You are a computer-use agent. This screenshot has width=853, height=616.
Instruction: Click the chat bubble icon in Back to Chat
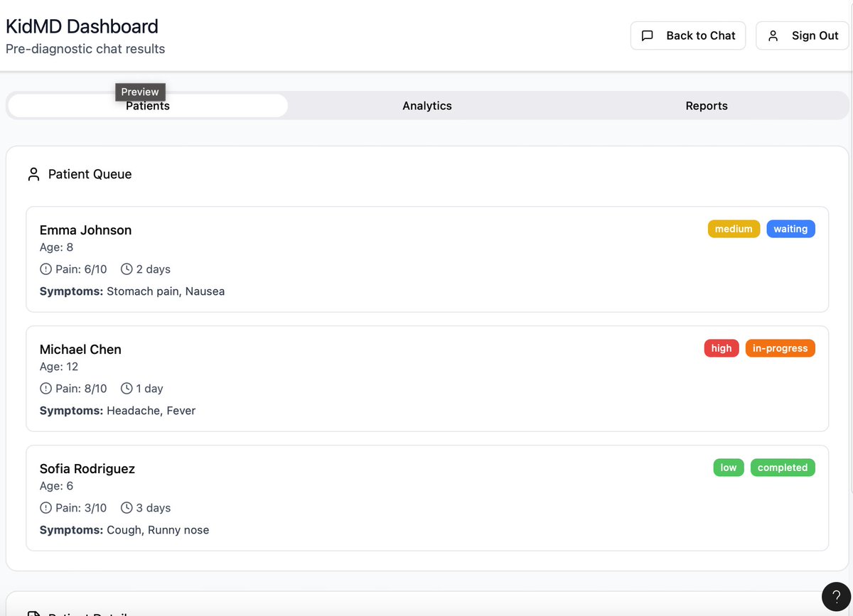coord(648,36)
